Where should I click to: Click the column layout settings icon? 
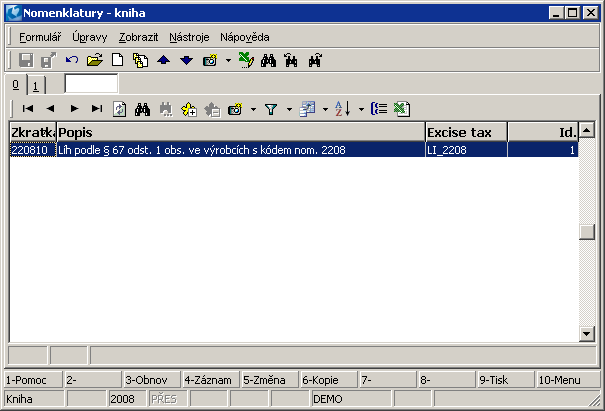click(x=308, y=109)
